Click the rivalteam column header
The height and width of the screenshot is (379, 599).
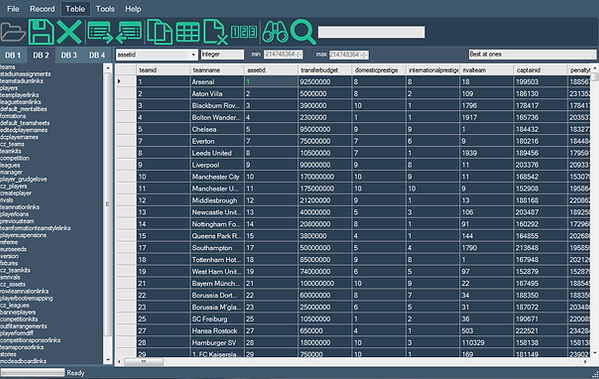pyautogui.click(x=486, y=70)
